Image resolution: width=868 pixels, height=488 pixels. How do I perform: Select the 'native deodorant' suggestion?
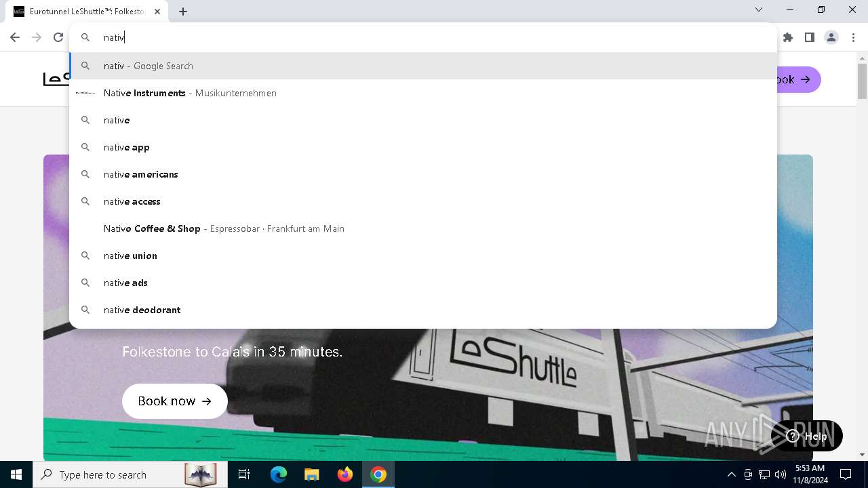423,310
